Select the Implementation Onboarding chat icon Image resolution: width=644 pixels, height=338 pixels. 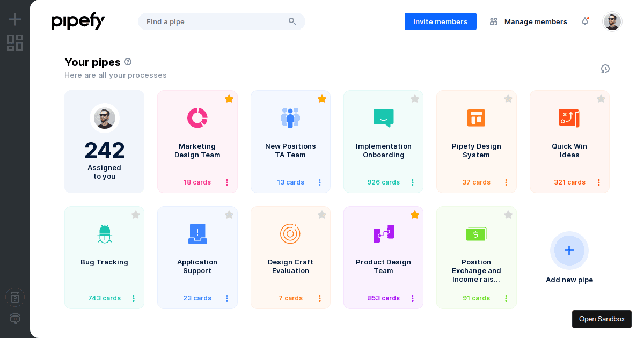click(x=383, y=117)
